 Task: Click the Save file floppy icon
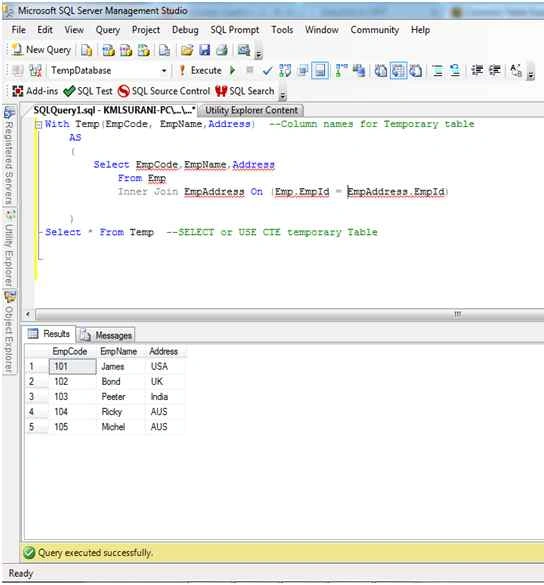pos(204,50)
